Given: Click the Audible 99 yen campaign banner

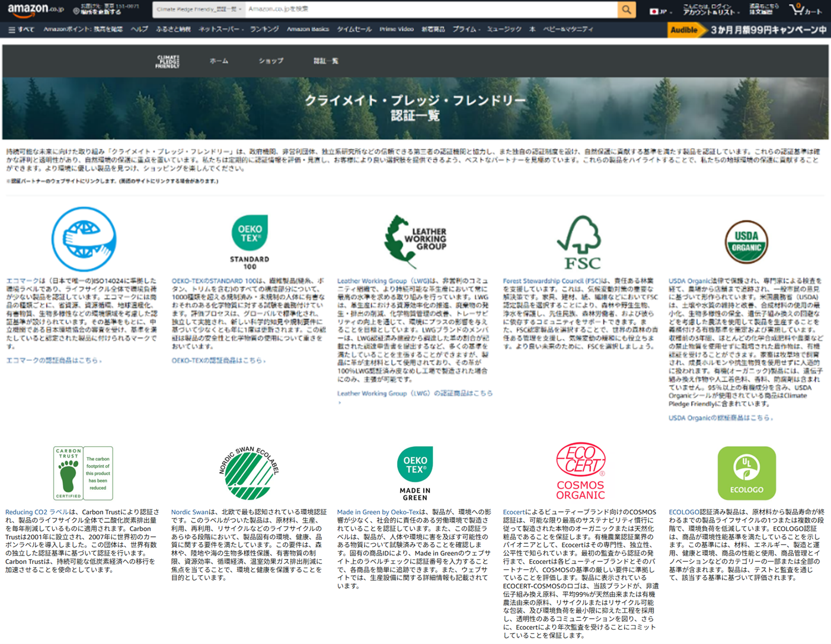Looking at the screenshot, I should (x=748, y=30).
